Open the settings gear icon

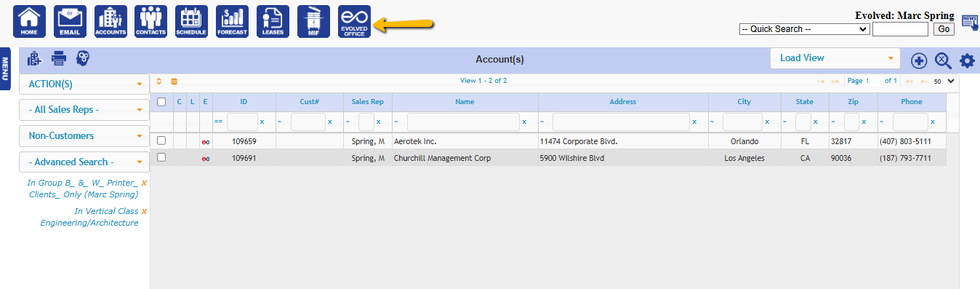click(x=967, y=60)
